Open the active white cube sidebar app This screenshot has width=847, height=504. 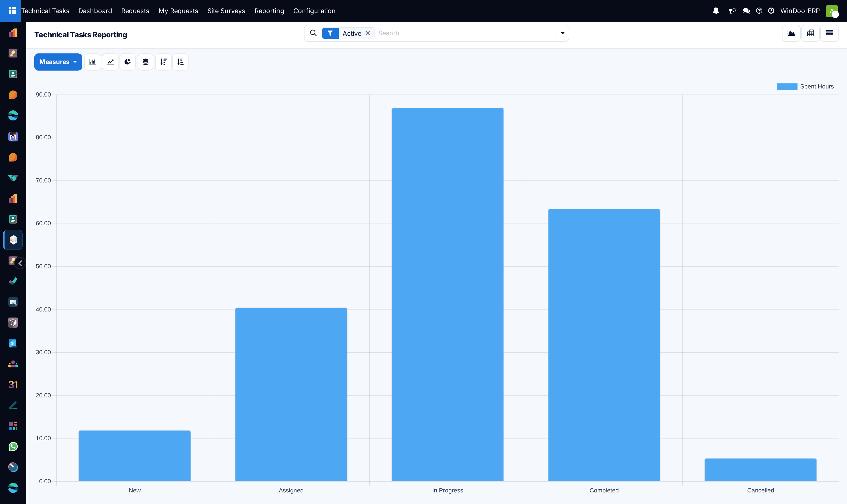(13, 240)
